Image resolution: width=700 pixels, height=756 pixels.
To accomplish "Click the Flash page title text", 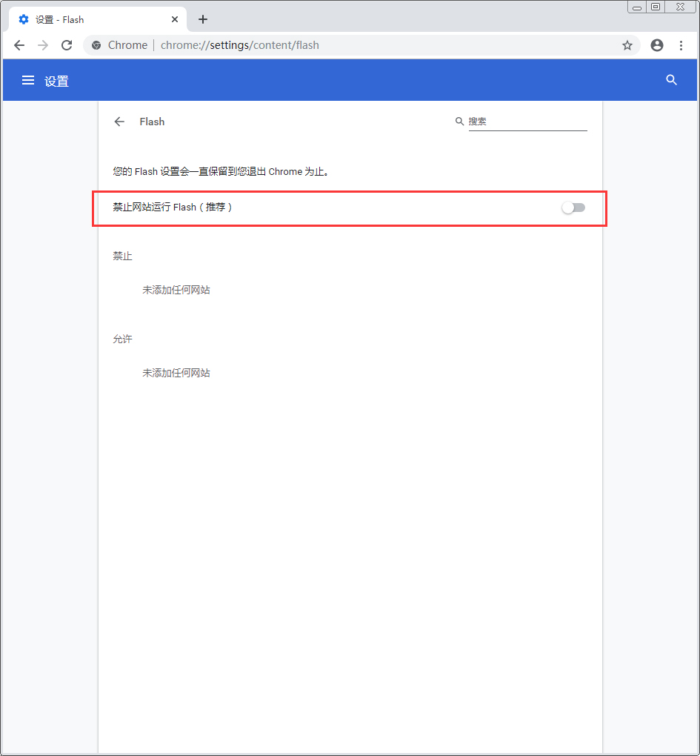I will click(x=152, y=122).
